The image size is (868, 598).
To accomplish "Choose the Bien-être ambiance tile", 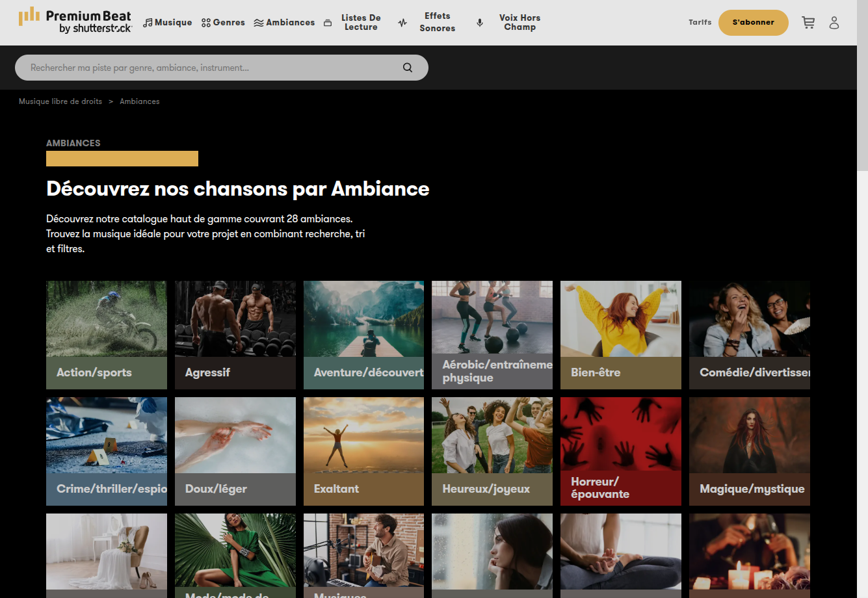I will tap(620, 335).
